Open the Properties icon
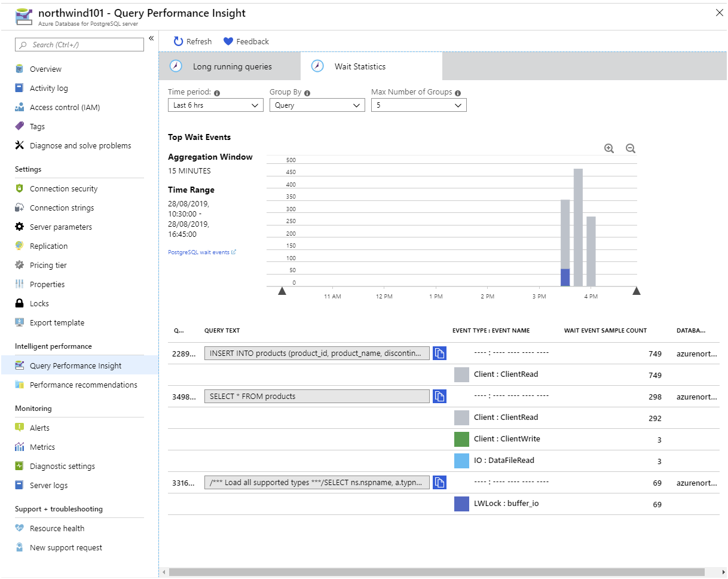The image size is (728, 579). (x=20, y=284)
